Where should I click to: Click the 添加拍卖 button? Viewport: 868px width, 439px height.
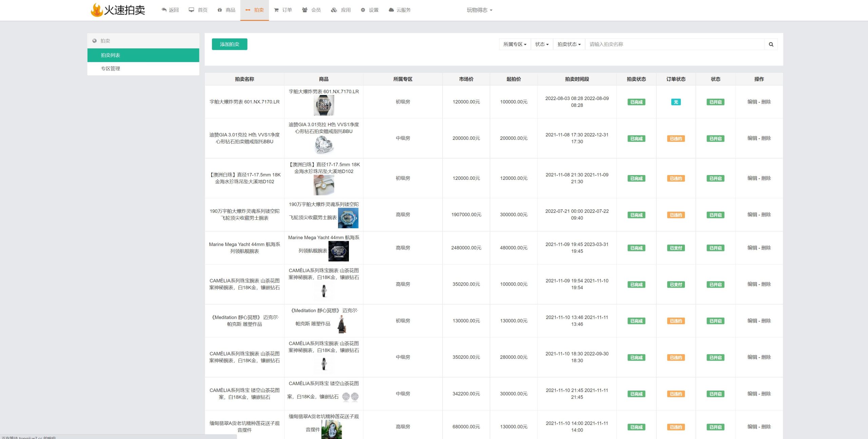(230, 44)
